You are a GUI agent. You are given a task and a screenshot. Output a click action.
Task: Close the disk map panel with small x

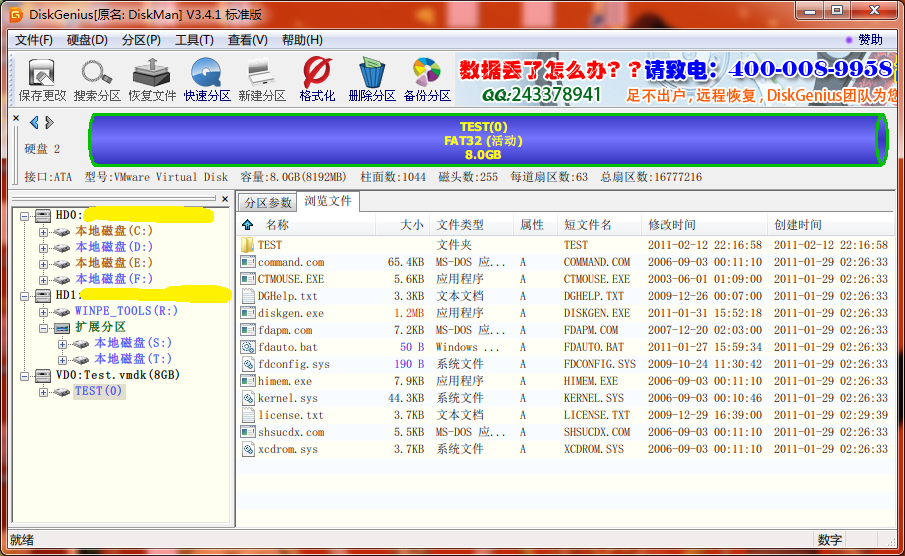pos(16,118)
